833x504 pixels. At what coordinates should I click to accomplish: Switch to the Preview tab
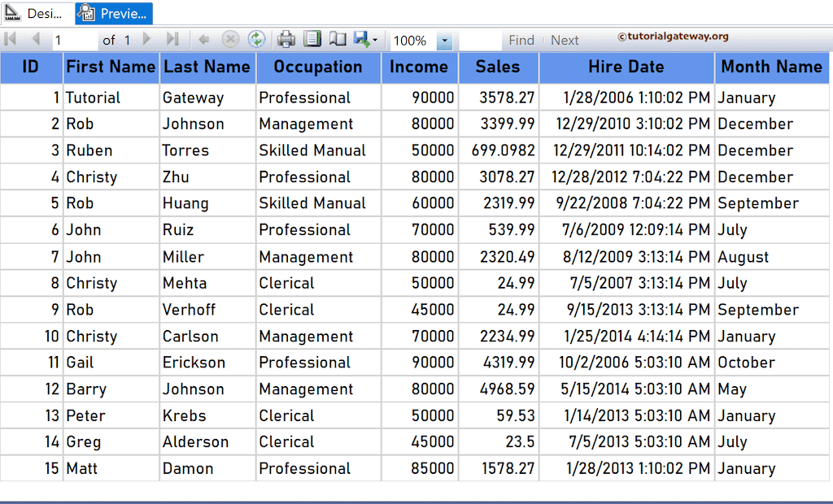[114, 13]
